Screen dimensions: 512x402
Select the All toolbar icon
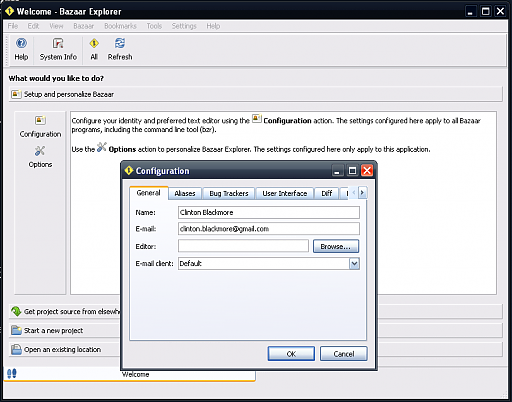click(94, 43)
